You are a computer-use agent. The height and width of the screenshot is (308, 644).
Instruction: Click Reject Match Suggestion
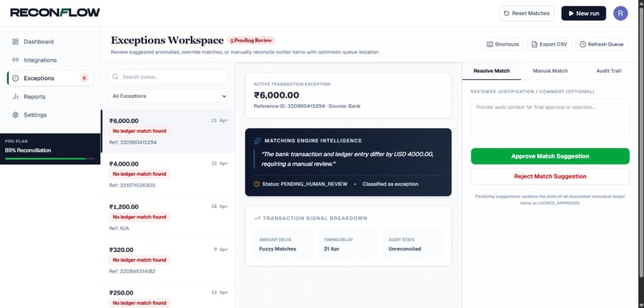[x=550, y=177]
